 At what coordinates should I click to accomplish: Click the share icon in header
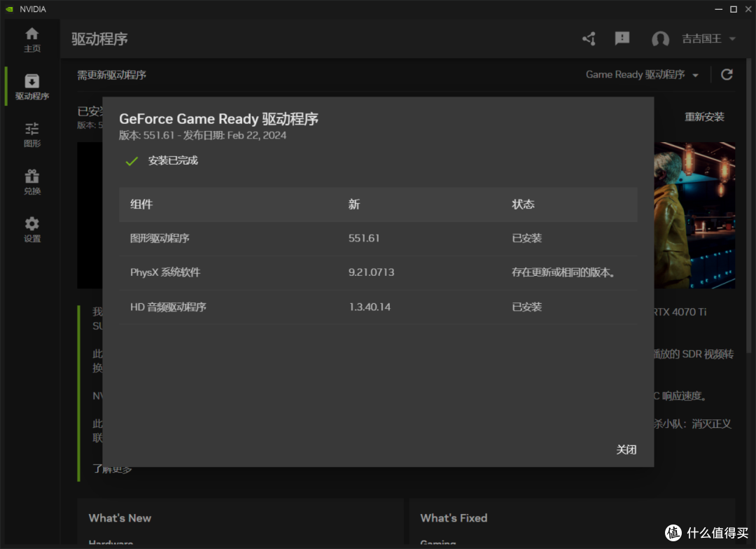point(589,39)
